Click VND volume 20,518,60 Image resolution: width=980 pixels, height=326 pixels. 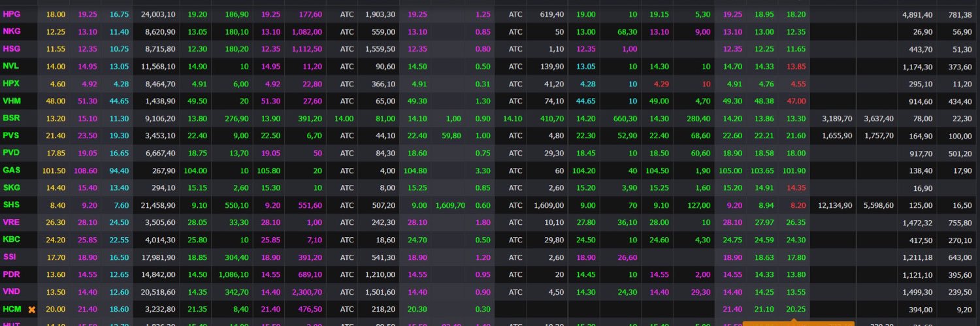(157, 291)
